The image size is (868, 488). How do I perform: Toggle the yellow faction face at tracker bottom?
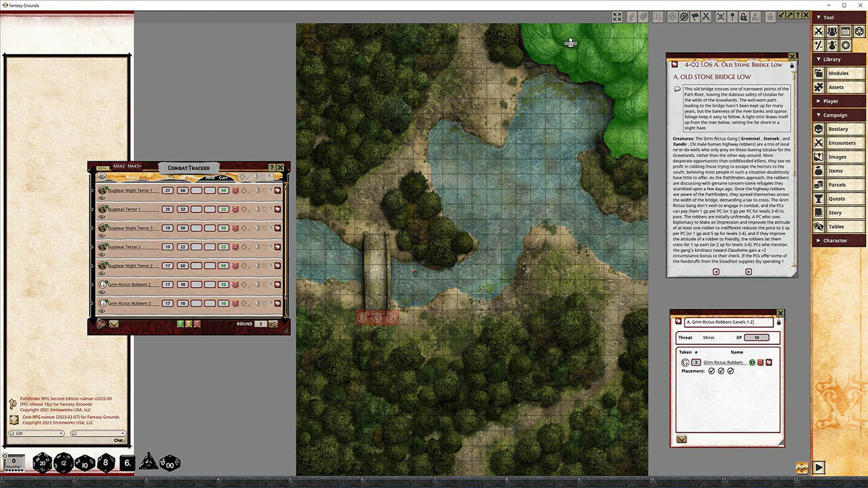point(189,323)
